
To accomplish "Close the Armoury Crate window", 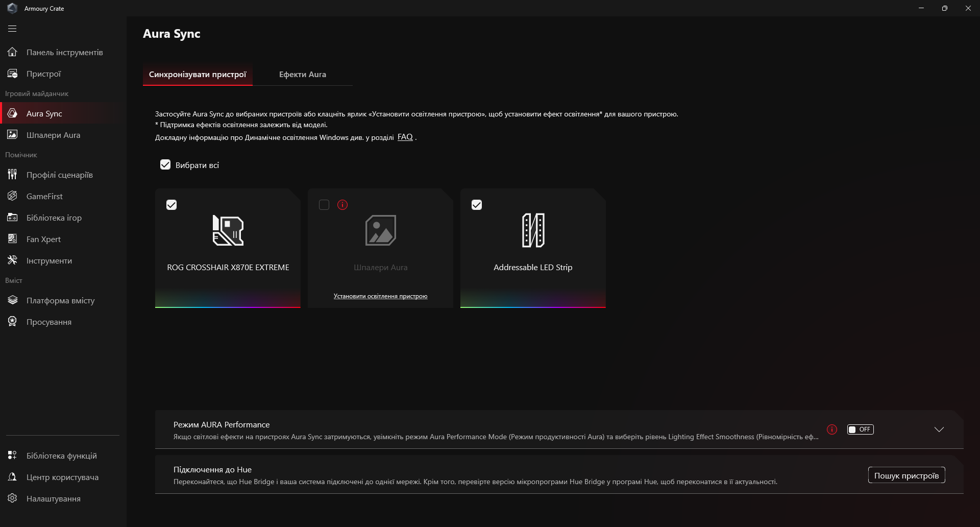I will click(968, 8).
